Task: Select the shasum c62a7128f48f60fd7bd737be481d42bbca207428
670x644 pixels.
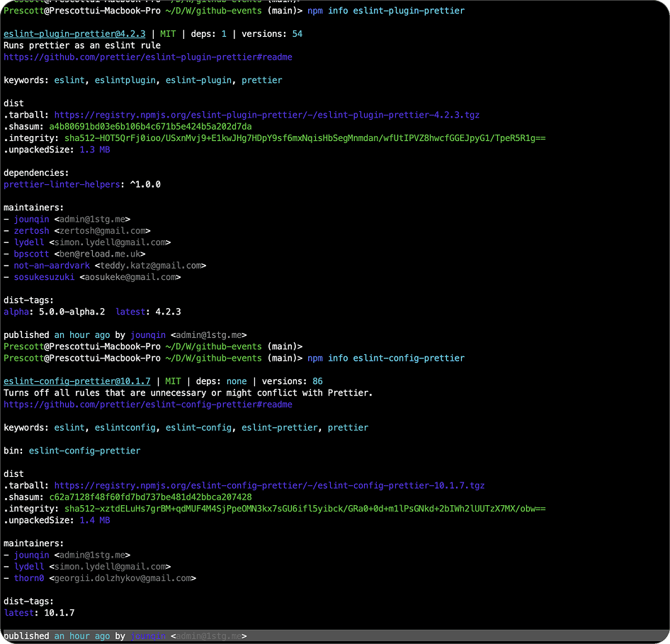Action: tap(150, 497)
